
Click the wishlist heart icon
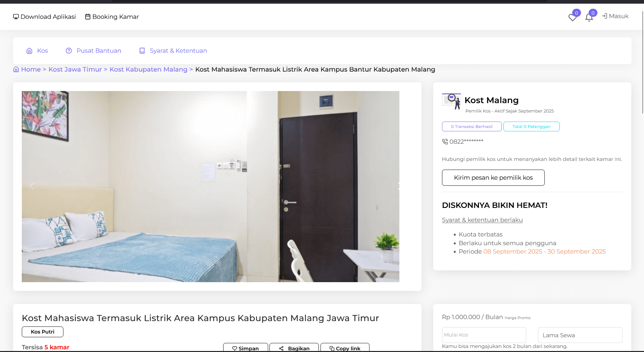[x=573, y=17]
